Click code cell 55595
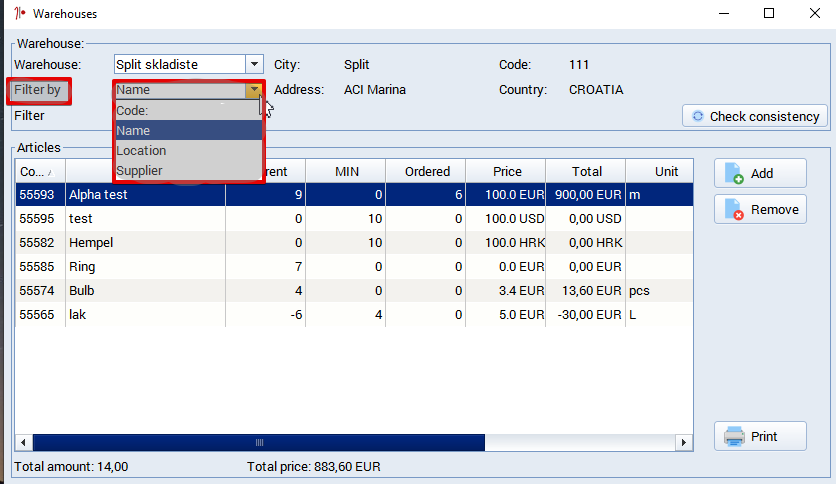The height and width of the screenshot is (484, 836). click(40, 219)
